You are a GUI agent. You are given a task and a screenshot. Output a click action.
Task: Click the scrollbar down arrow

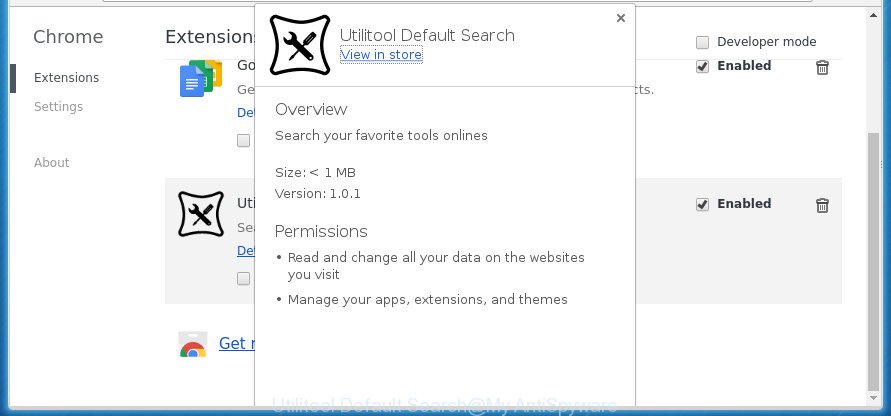tap(874, 398)
